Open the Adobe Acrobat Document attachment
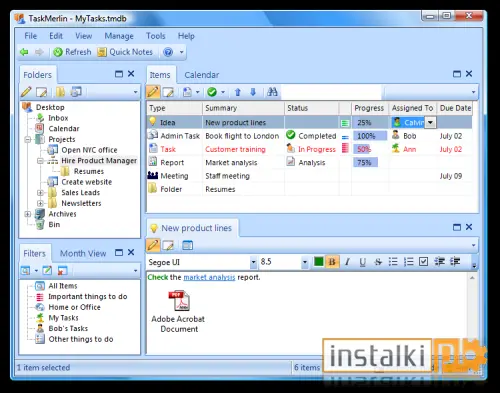Screen dimensions: 500x393 tap(179, 311)
